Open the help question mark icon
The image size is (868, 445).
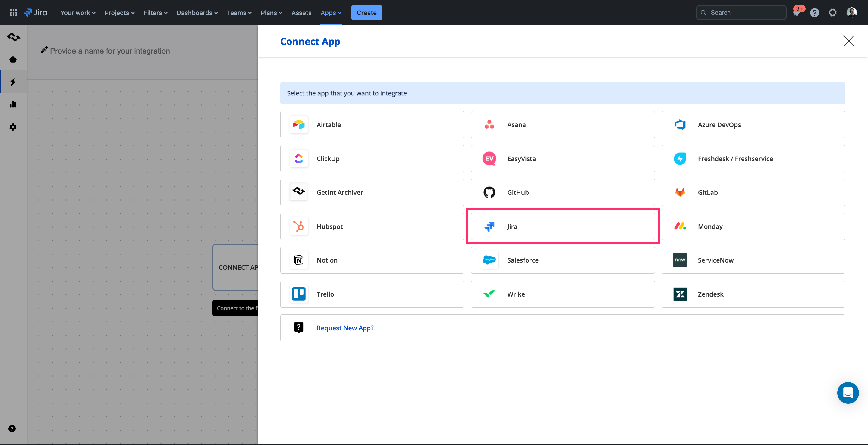click(x=814, y=13)
